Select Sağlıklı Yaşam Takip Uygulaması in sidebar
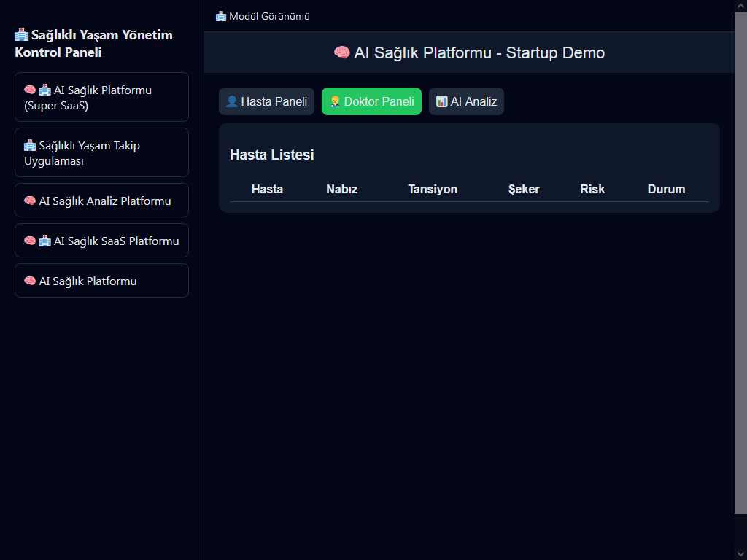This screenshot has width=747, height=560. tap(101, 152)
